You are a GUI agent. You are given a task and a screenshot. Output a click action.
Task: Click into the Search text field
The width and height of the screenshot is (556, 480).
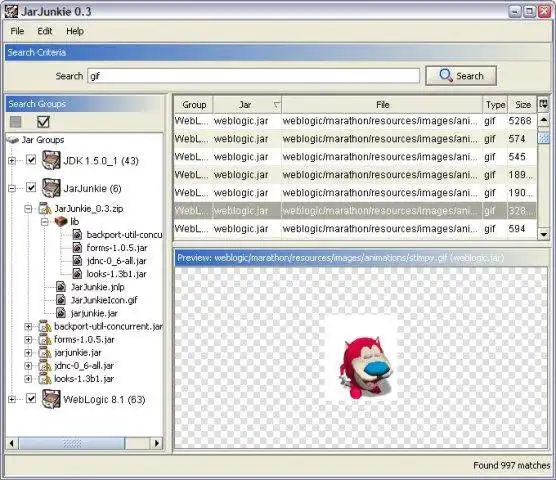[254, 76]
